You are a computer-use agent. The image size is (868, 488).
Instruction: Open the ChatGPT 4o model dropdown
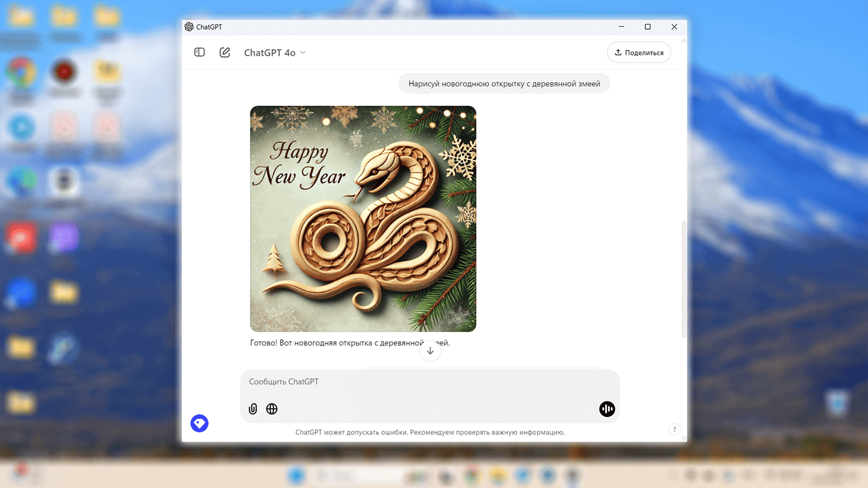click(275, 53)
